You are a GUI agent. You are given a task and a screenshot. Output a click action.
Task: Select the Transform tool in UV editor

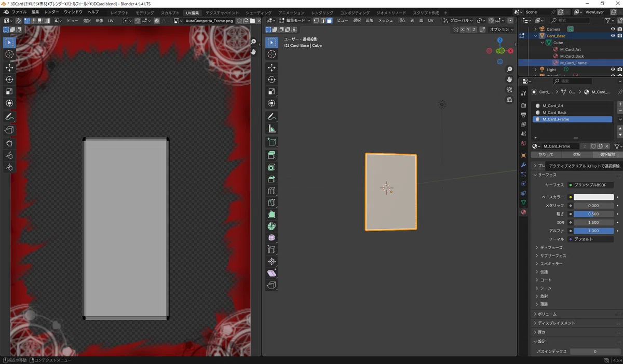click(x=9, y=103)
